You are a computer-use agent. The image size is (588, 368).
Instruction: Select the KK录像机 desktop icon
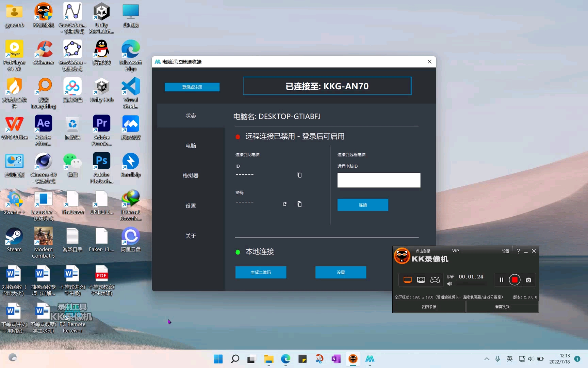coord(44,15)
